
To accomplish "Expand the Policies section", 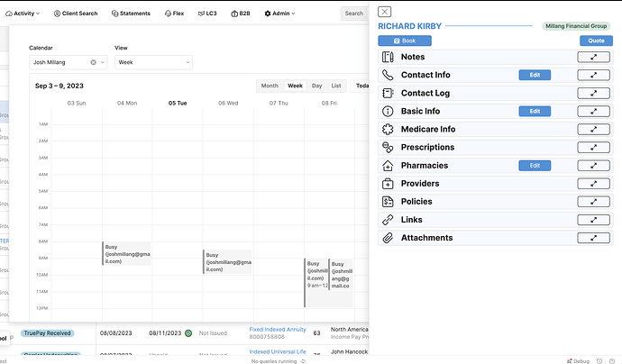I will coord(593,202).
